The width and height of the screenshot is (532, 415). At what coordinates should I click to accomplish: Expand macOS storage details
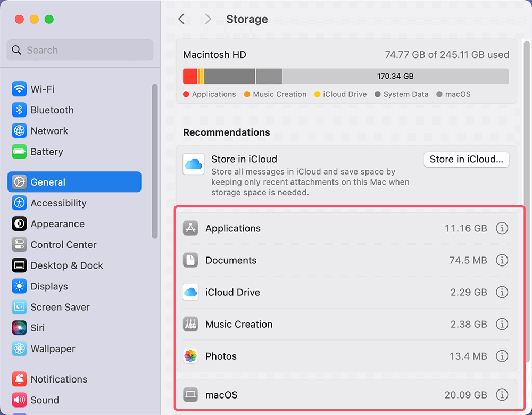click(x=502, y=395)
